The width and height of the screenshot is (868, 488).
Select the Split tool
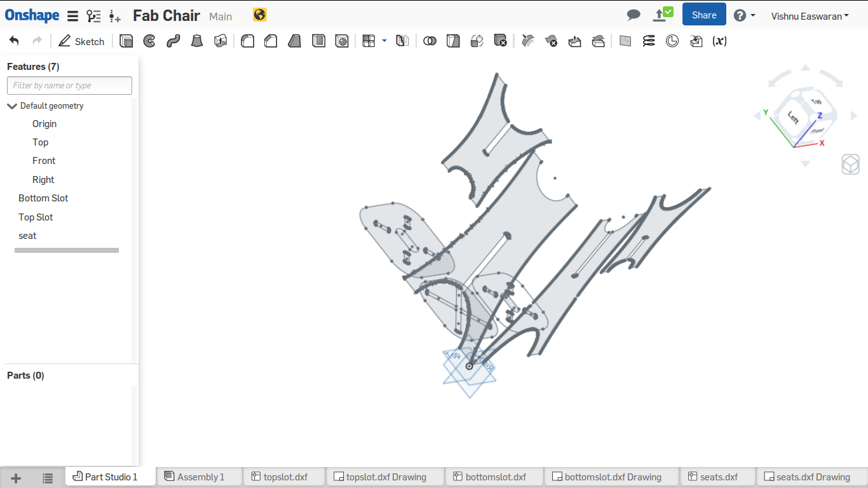452,41
